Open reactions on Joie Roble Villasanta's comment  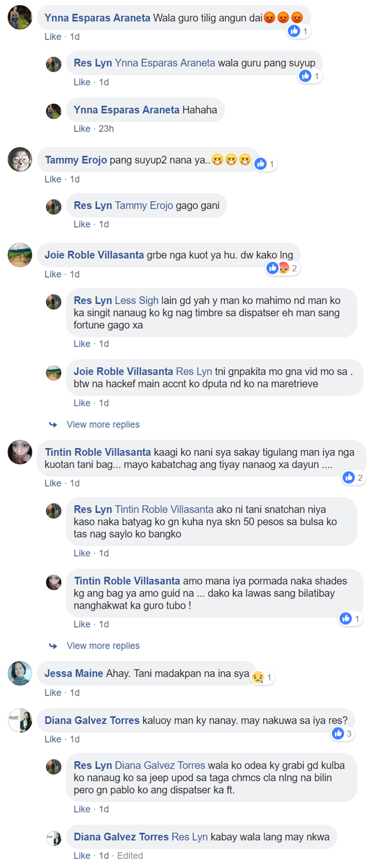pyautogui.click(x=282, y=268)
